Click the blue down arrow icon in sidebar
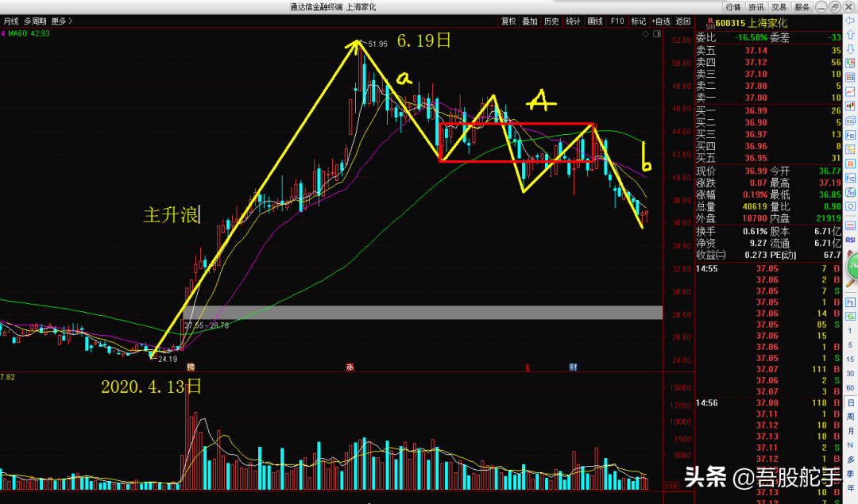The width and height of the screenshot is (858, 504). coord(850,49)
